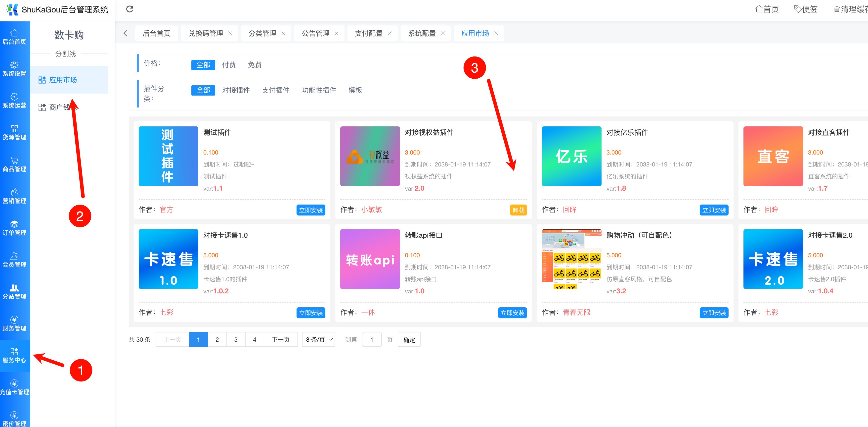The height and width of the screenshot is (427, 868).
Task: Click page 3 in the pagination
Action: click(236, 339)
